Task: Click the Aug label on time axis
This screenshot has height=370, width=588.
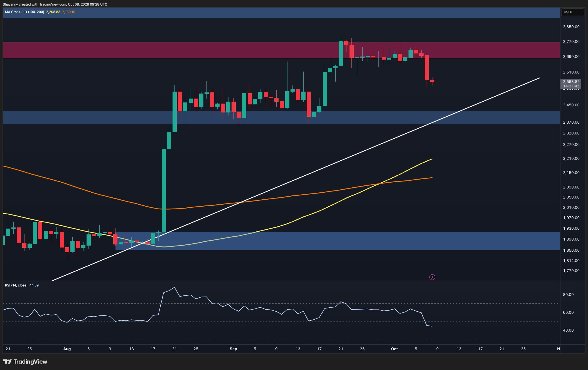Action: pyautogui.click(x=67, y=349)
